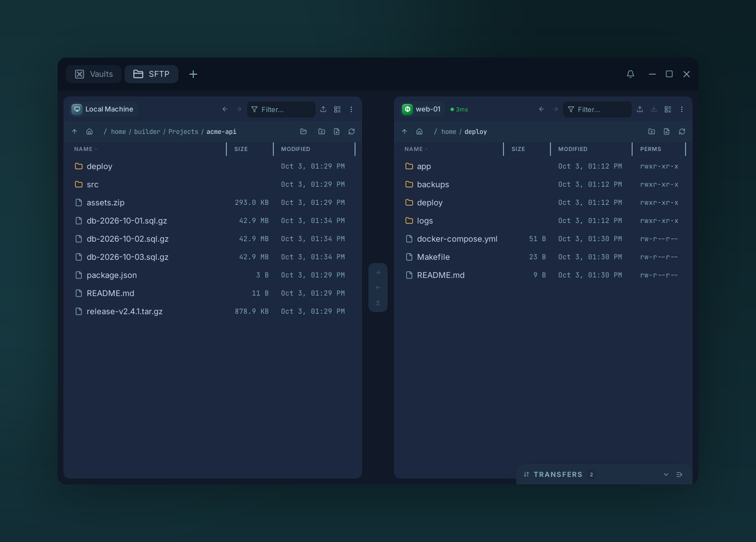Switch view mode in Local Machine pane
The height and width of the screenshot is (542, 756).
tap(337, 109)
